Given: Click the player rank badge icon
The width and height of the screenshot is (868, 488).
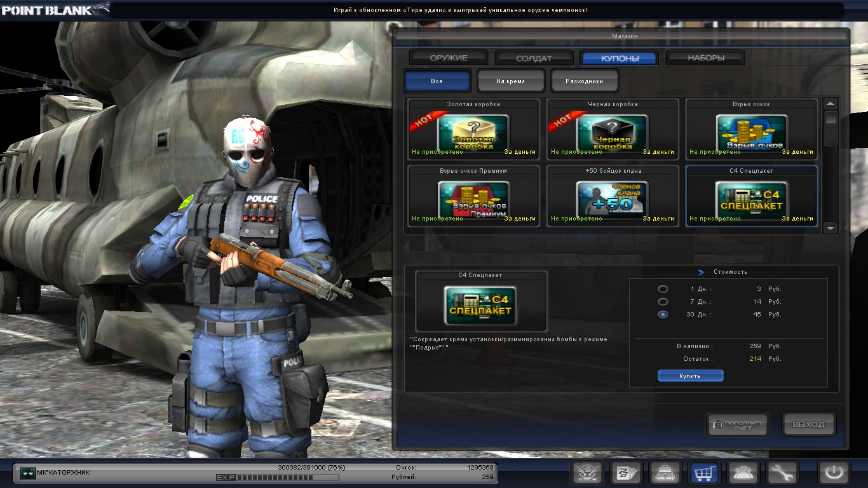Looking at the screenshot, I should coord(27,473).
